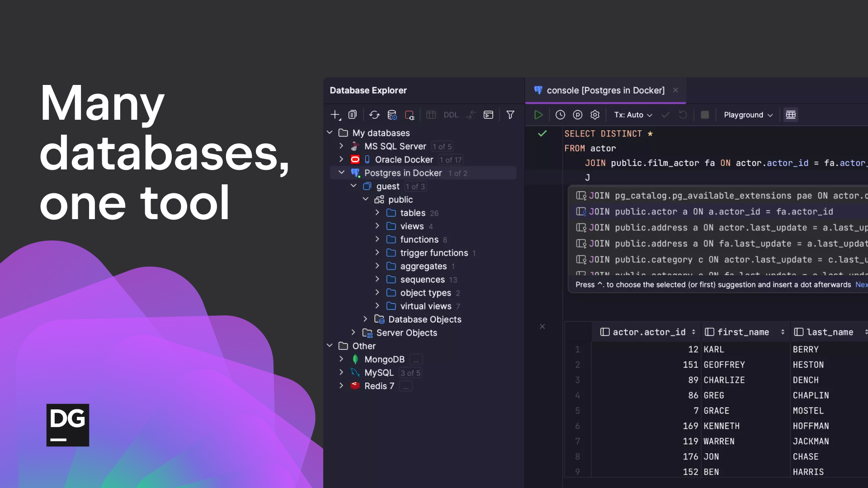This screenshot has height=488, width=868.
Task: Open the jump to query console icon
Action: 488,115
